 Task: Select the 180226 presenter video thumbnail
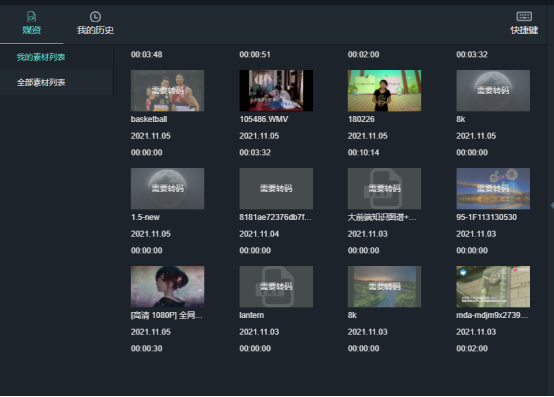[384, 90]
